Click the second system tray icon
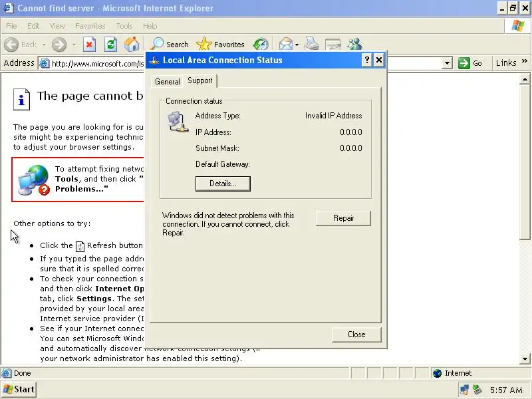The height and width of the screenshot is (399, 532). click(477, 390)
